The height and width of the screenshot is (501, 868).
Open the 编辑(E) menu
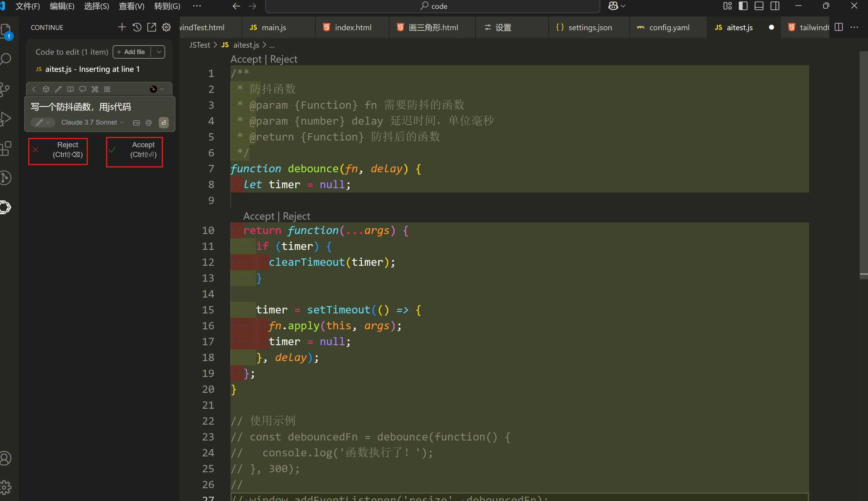(62, 6)
